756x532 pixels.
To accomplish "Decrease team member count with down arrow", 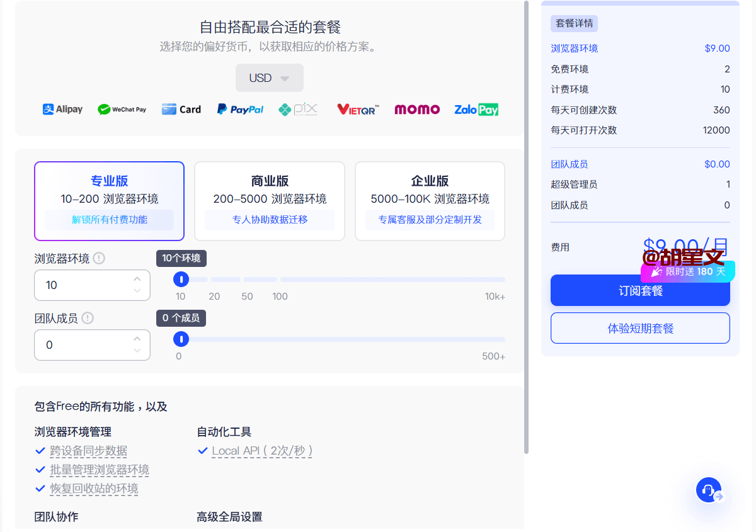I will [x=137, y=351].
